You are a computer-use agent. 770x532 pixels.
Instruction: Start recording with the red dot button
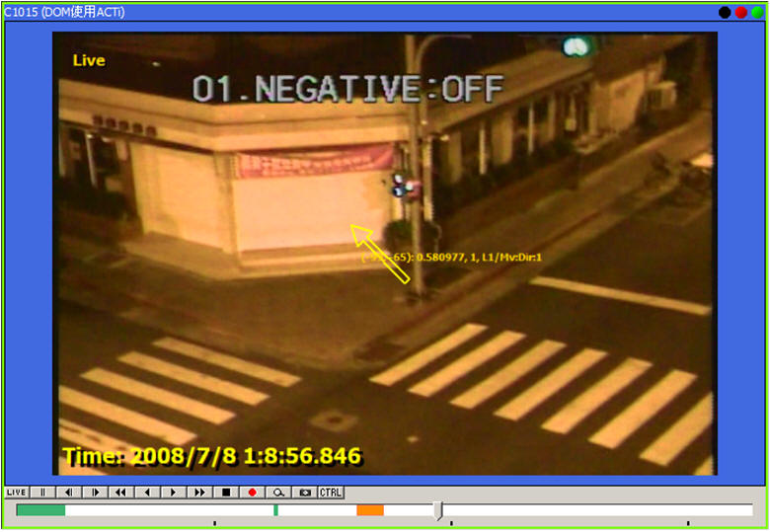click(252, 492)
